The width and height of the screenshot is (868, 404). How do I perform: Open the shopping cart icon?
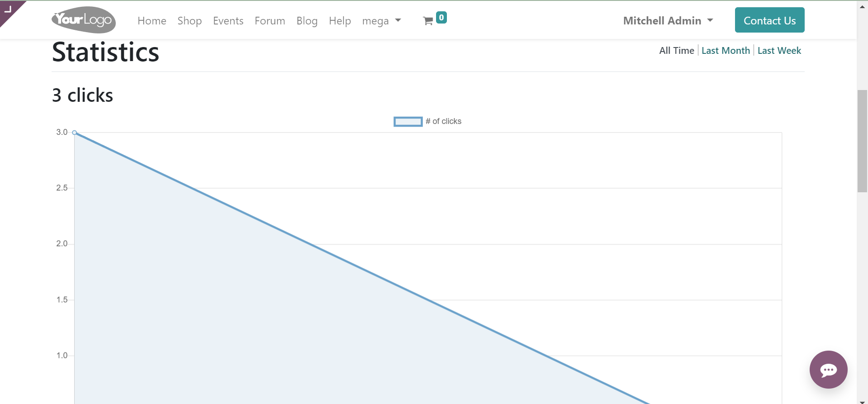coord(428,21)
